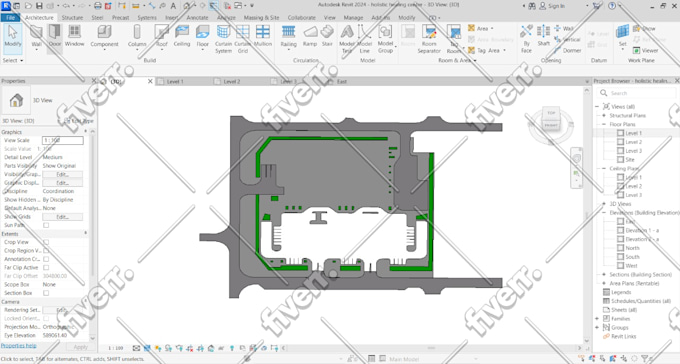Click Edit for Visibility/Graphics overrides
Image resolution: width=680 pixels, height=364 pixels.
pyautogui.click(x=62, y=174)
